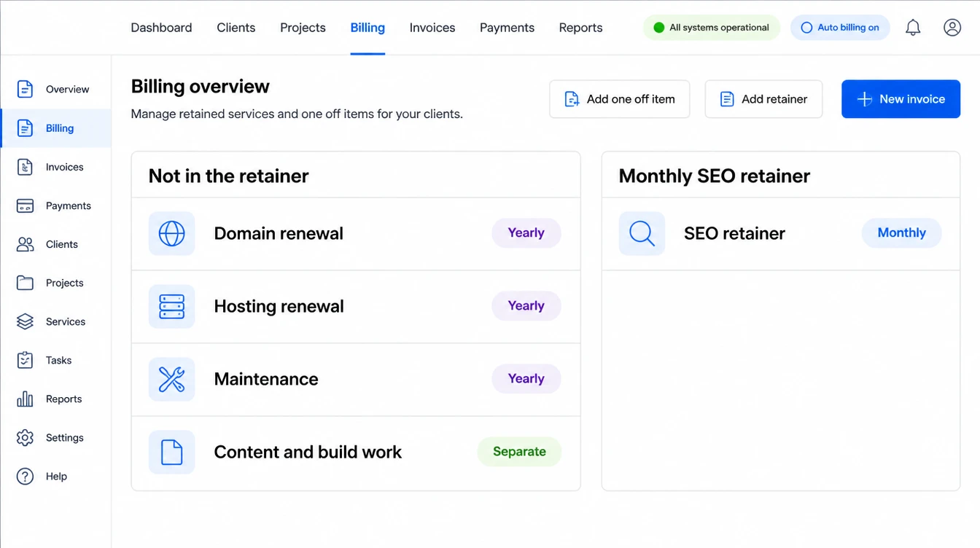Open the user profile avatar icon
This screenshot has height=548, width=980.
click(x=952, y=28)
